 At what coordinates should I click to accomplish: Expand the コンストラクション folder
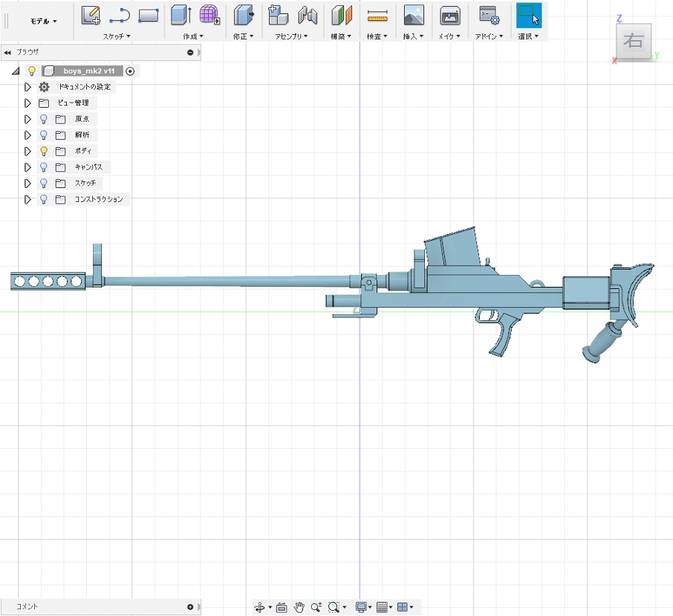point(28,199)
